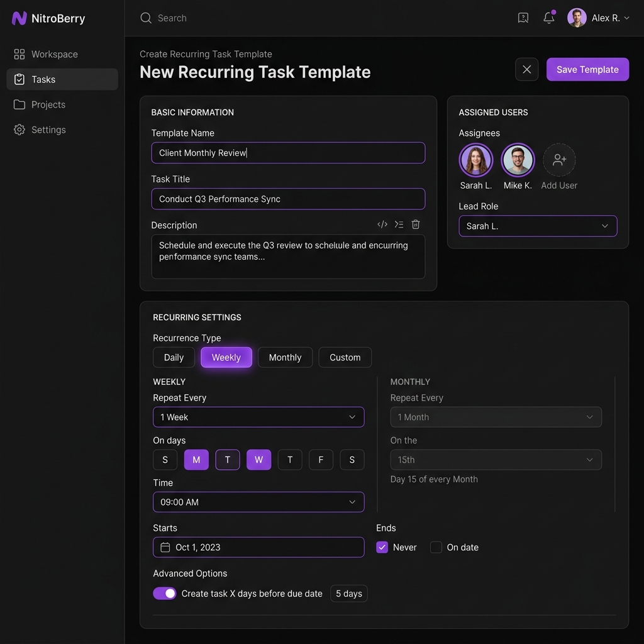Click Day 15 of every Month text
The image size is (644, 644).
click(x=434, y=479)
